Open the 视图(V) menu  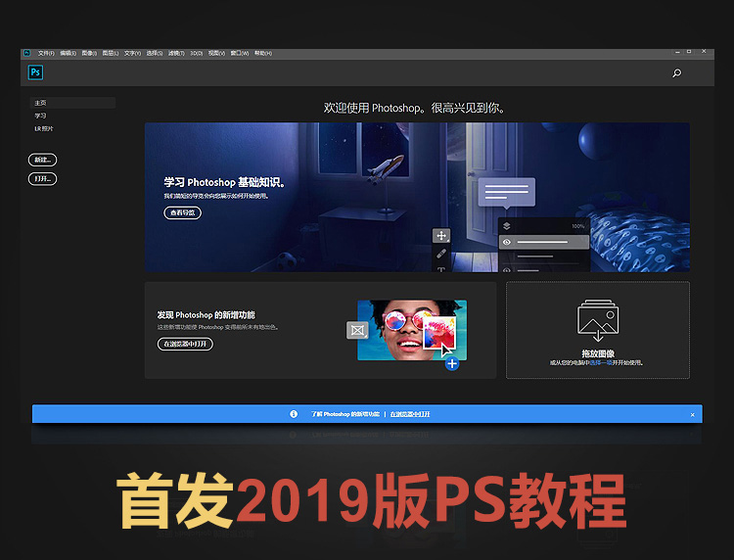coord(216,54)
